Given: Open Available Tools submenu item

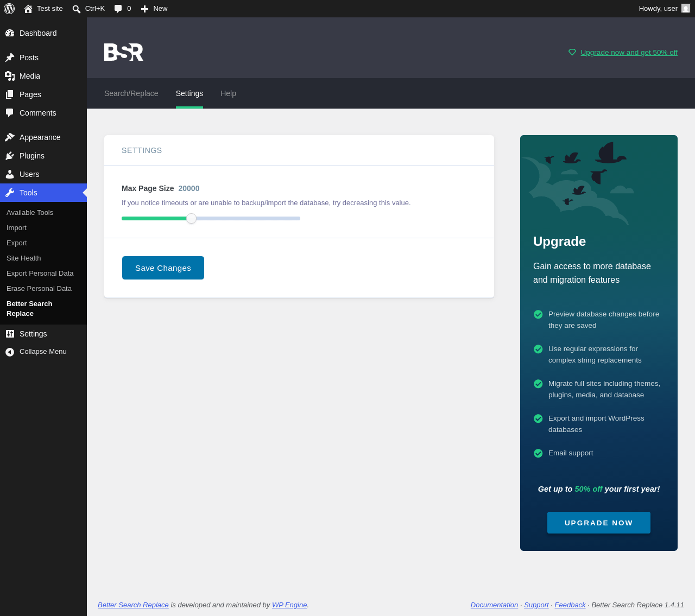Looking at the screenshot, I should [x=30, y=213].
